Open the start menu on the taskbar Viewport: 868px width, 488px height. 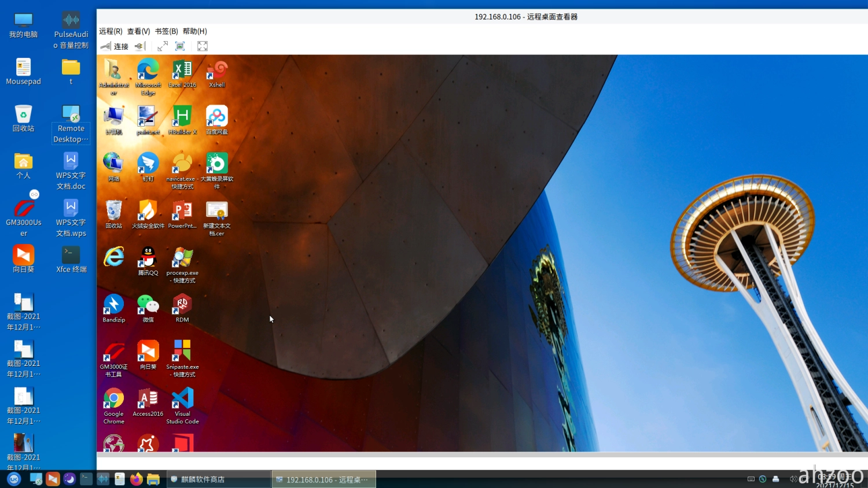(14, 479)
